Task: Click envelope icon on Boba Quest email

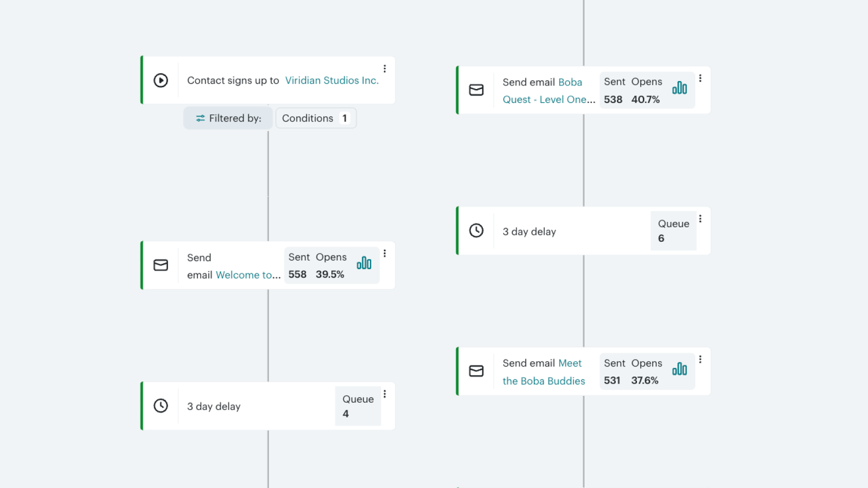Action: coord(476,90)
